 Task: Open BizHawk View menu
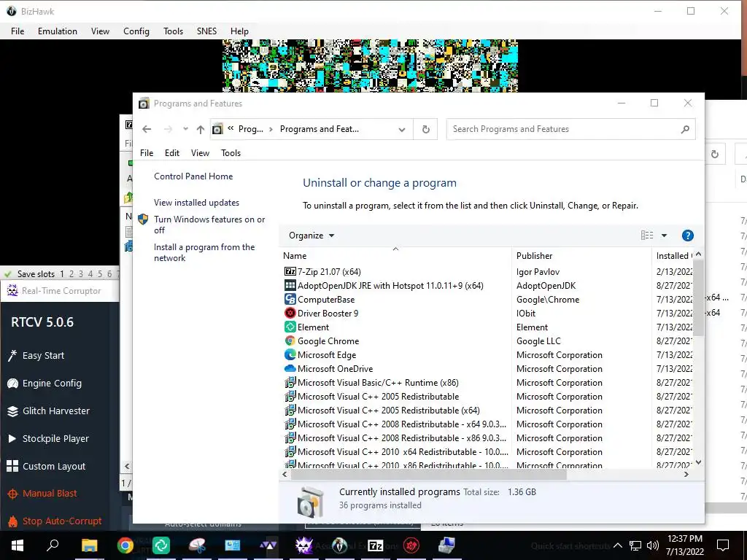(x=100, y=31)
